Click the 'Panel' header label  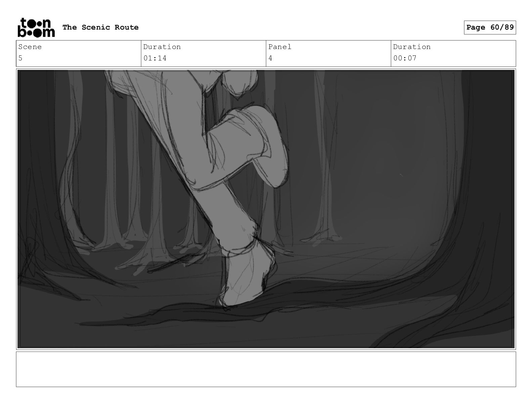(x=280, y=47)
